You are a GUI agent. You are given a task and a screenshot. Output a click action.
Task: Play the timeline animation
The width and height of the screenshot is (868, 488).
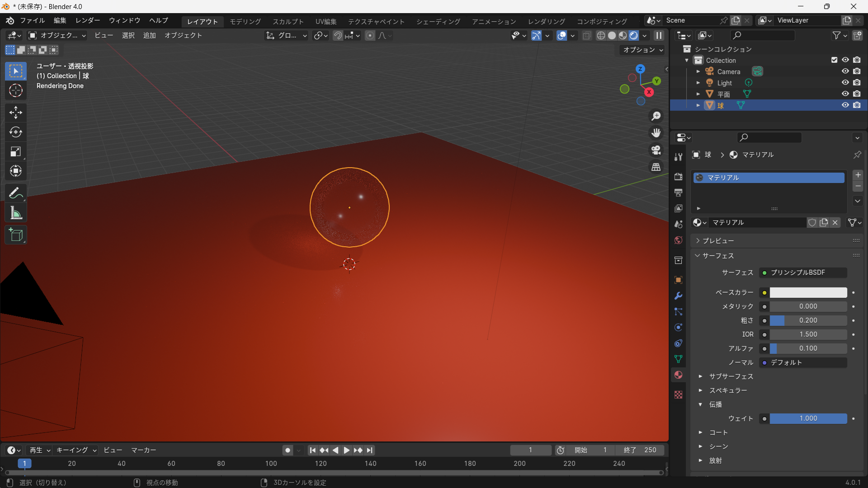[346, 450]
